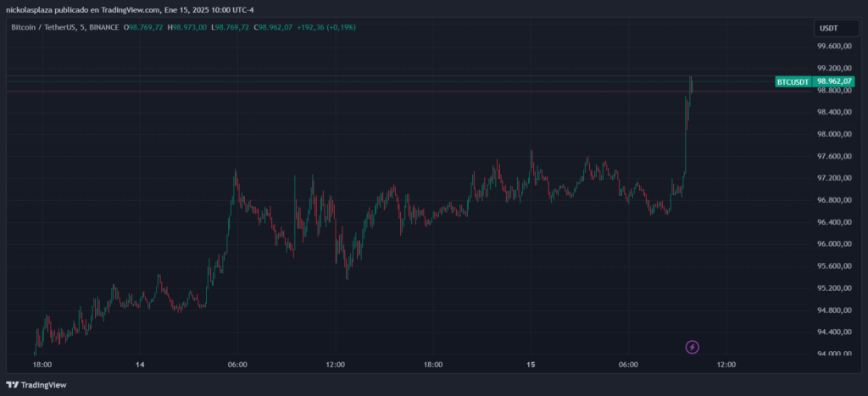Click the open value O98.769,72

[x=142, y=27]
